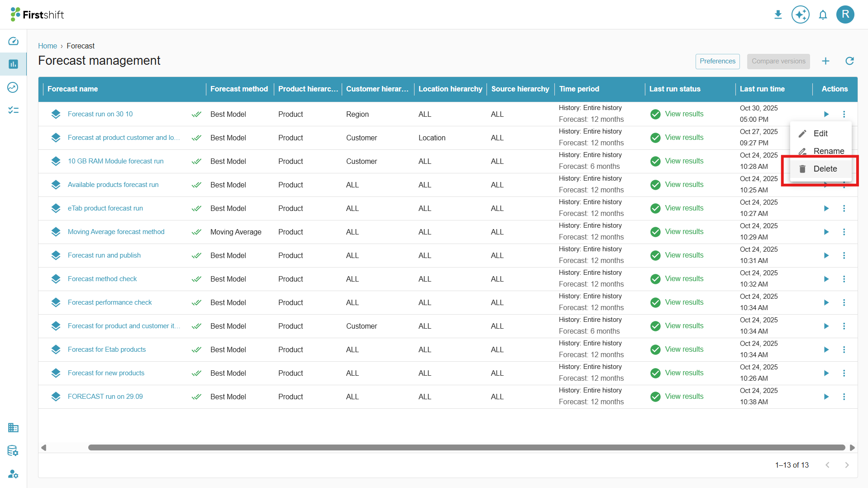
Task: Go to the previous page of results
Action: pyautogui.click(x=827, y=465)
